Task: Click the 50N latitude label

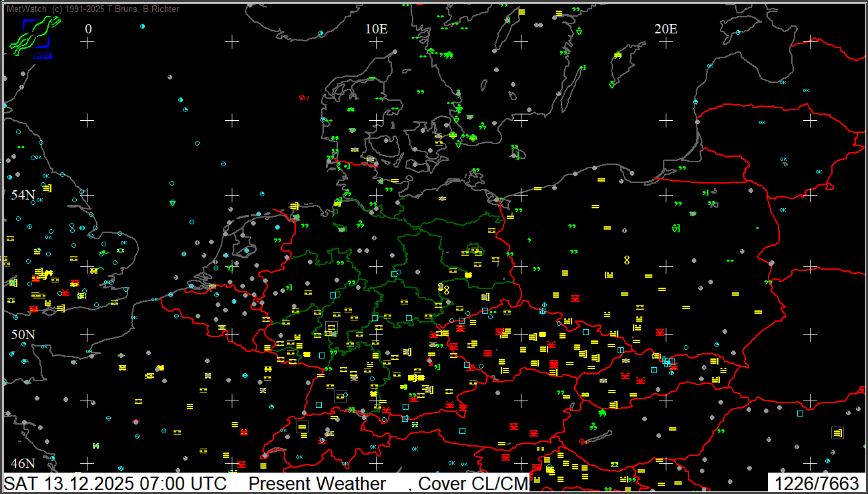Action: pyautogui.click(x=23, y=334)
